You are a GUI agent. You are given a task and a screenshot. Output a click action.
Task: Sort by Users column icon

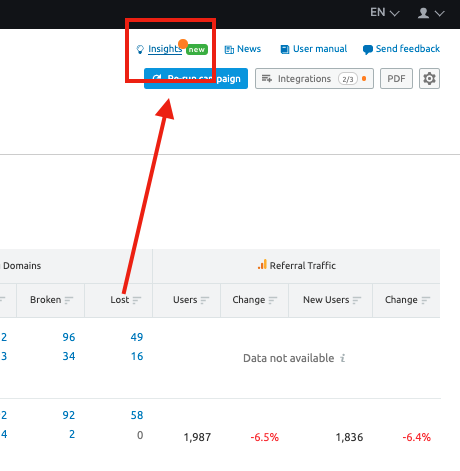pyautogui.click(x=205, y=300)
